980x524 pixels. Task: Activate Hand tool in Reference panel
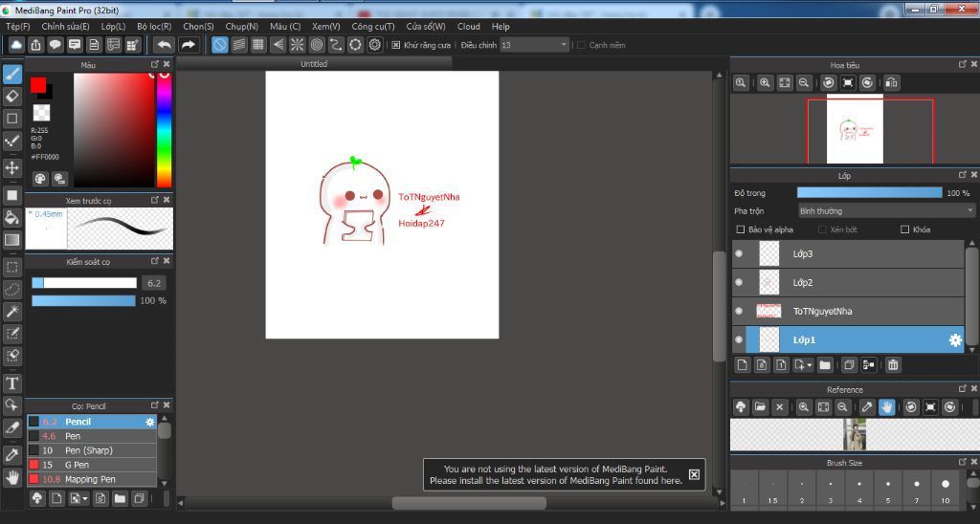pos(886,407)
